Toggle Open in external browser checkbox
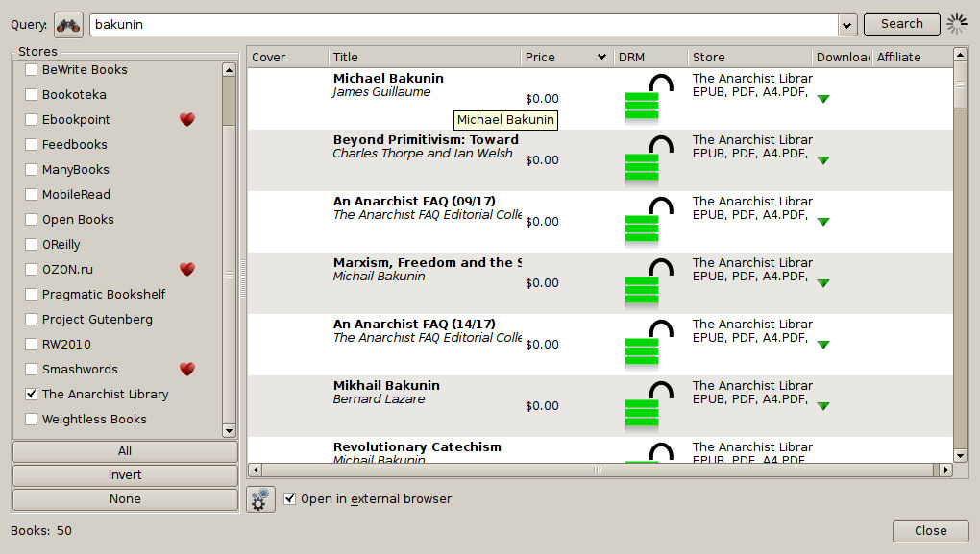 tap(289, 498)
